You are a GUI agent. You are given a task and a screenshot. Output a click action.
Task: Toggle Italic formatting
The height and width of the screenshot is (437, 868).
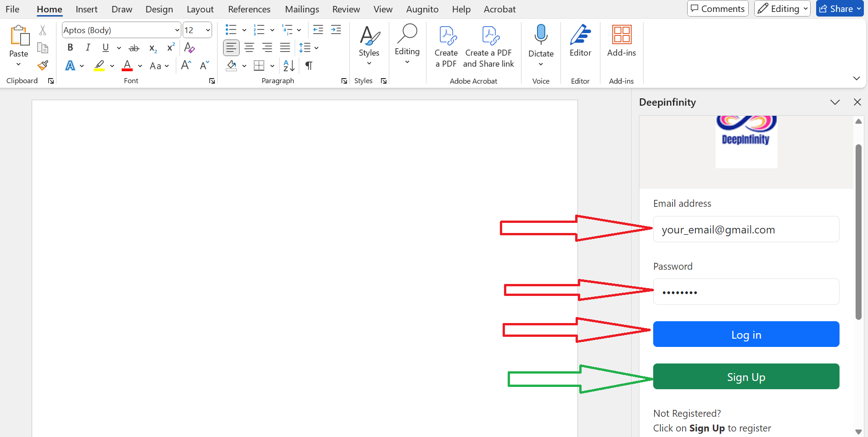[x=88, y=47]
